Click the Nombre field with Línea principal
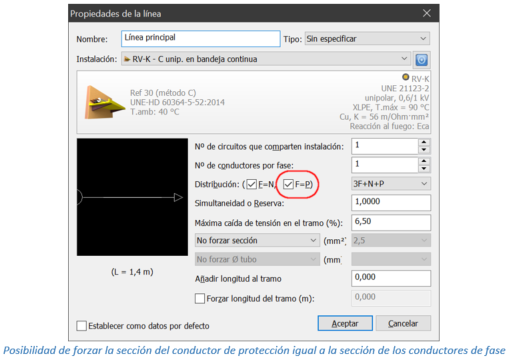 pyautogui.click(x=201, y=39)
